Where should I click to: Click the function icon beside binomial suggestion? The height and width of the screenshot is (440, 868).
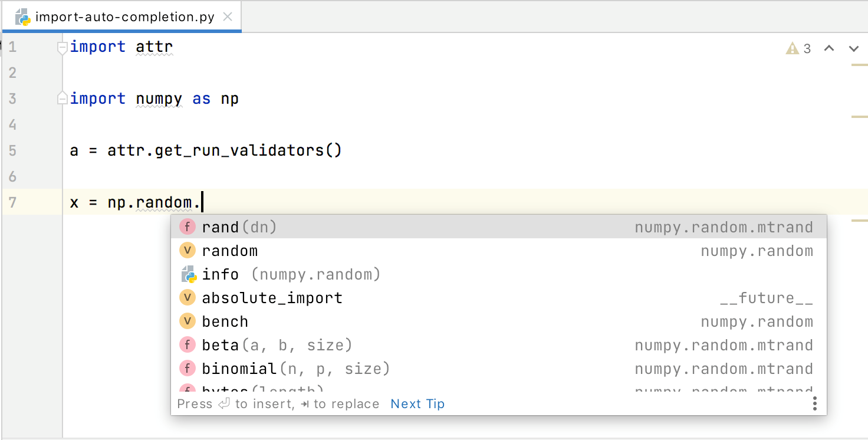188,368
